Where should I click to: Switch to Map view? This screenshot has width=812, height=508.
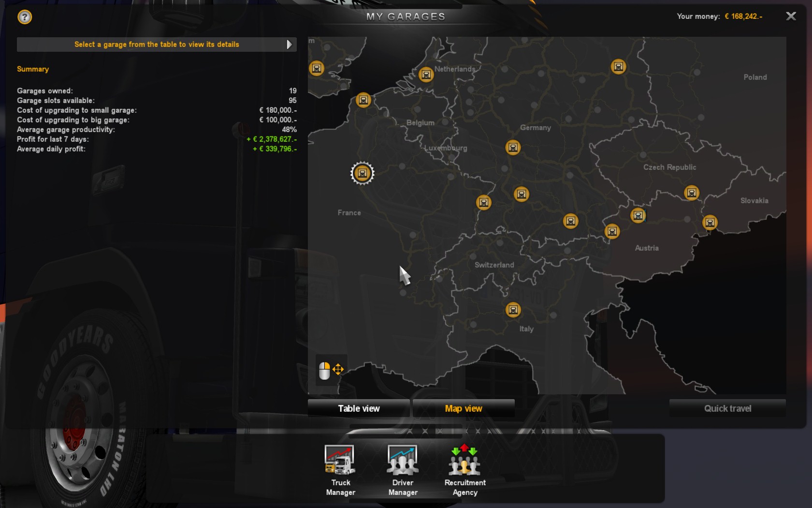(464, 408)
